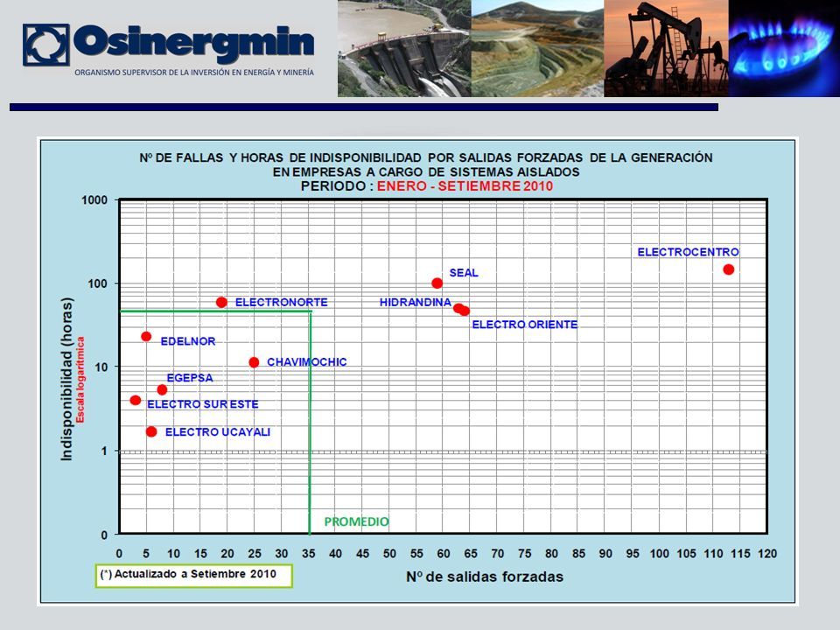Click the HIDRANDINA label
Image resolution: width=840 pixels, height=630 pixels.
tap(415, 302)
